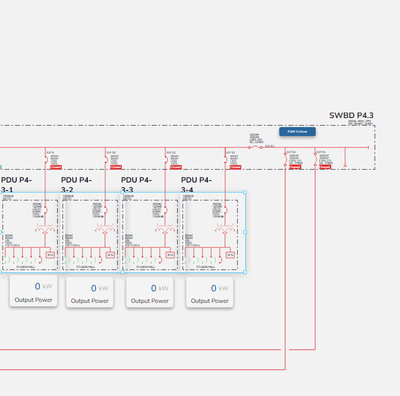Click the PDU P4-3-3 heading label
This screenshot has width=400, height=396.
point(136,185)
